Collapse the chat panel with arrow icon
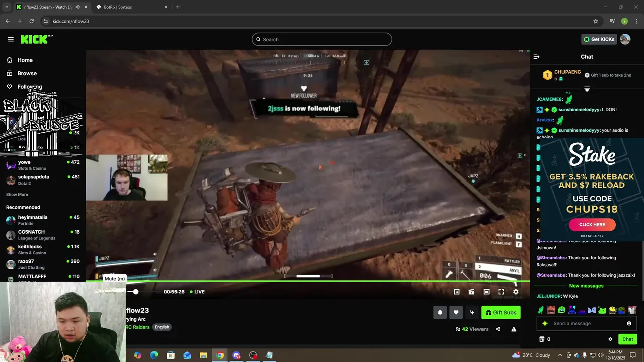644x362 pixels. (536, 57)
